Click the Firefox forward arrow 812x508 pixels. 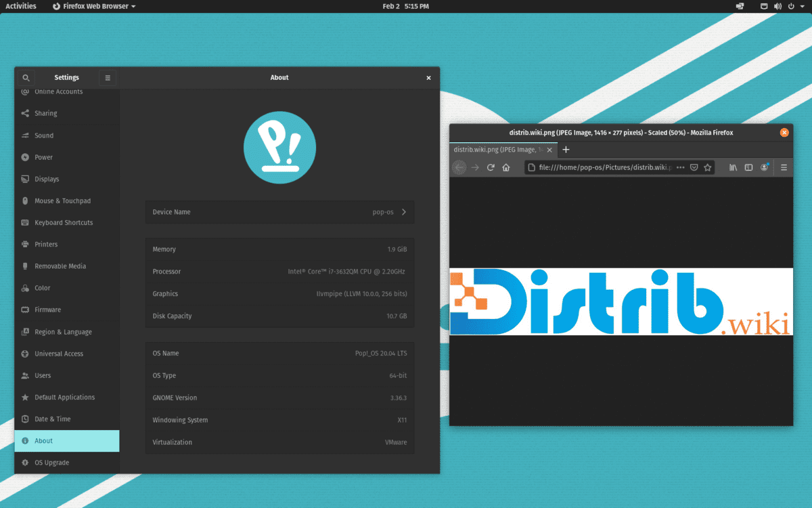tap(475, 167)
